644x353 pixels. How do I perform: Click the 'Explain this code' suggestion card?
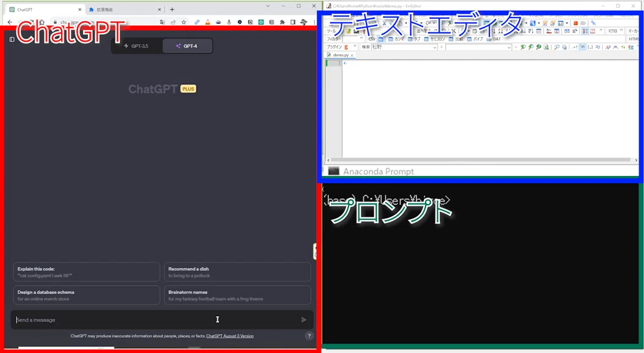pos(86,272)
